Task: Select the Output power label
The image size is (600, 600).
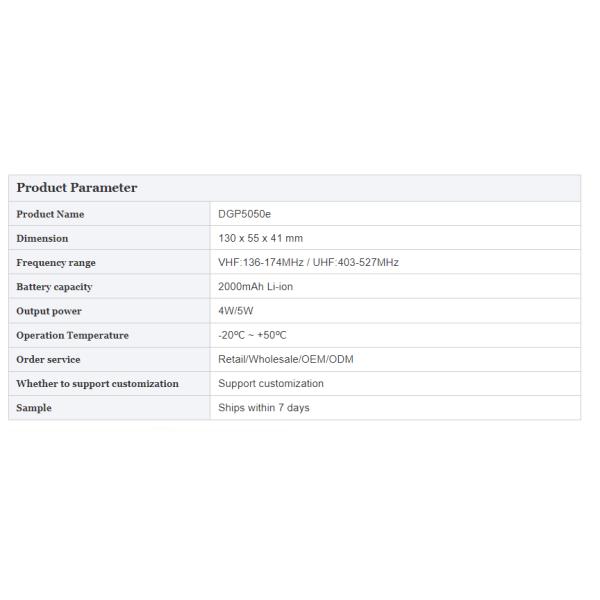Action: (49, 311)
